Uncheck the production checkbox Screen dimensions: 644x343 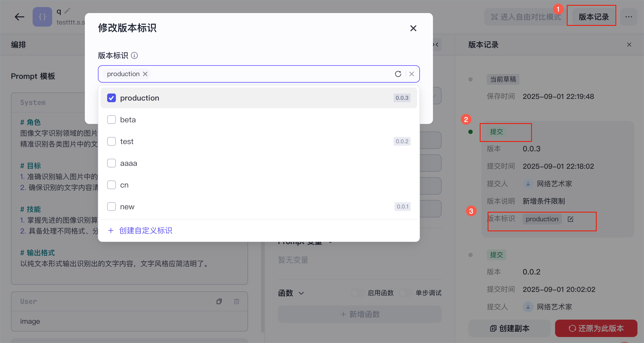pos(112,98)
